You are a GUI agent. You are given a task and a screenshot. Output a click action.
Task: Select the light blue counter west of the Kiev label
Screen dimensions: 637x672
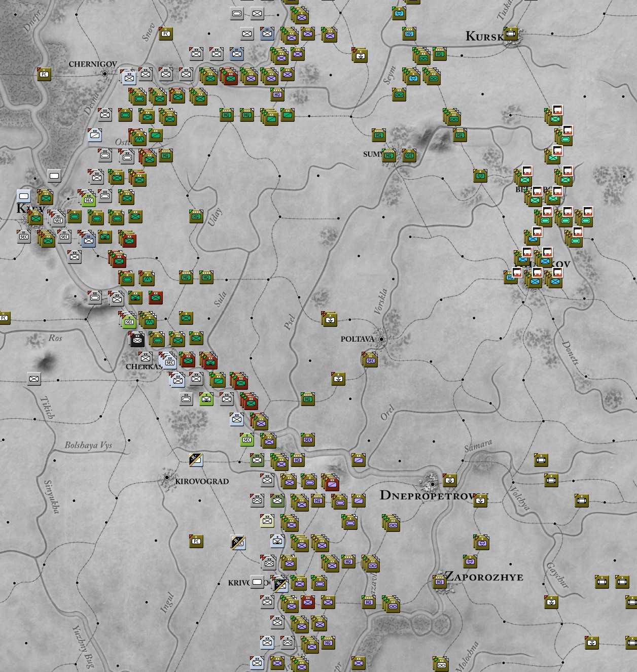(24, 196)
